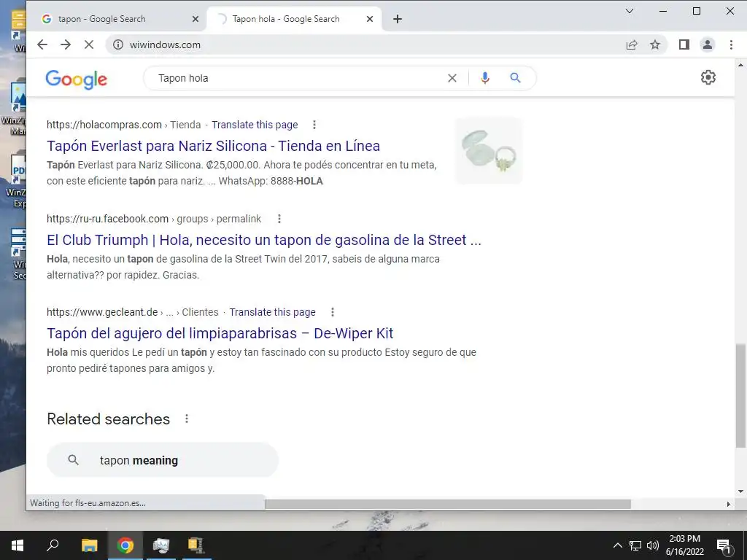Translate the holacompras.com result page
This screenshot has width=747, height=560.
[x=255, y=125]
